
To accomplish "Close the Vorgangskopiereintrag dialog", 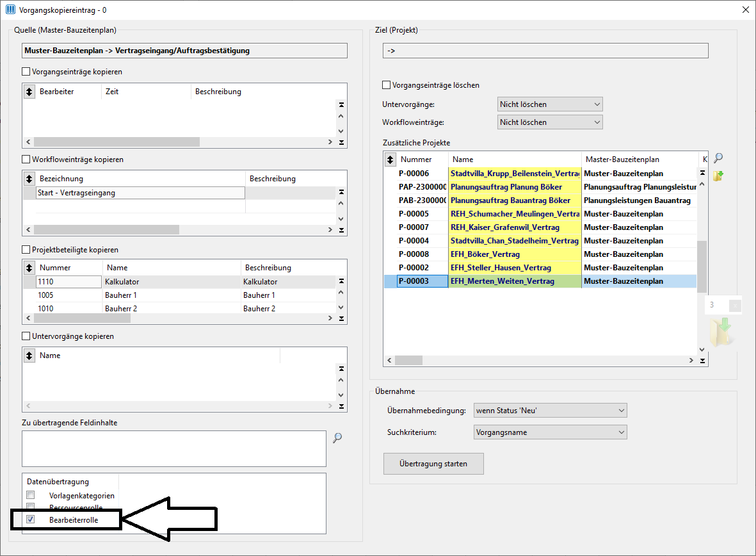I will coord(745,10).
